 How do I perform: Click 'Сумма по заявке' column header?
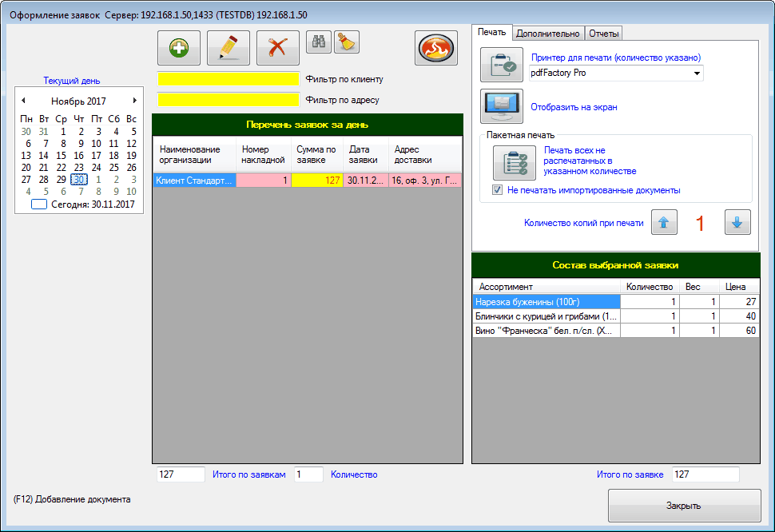(317, 155)
